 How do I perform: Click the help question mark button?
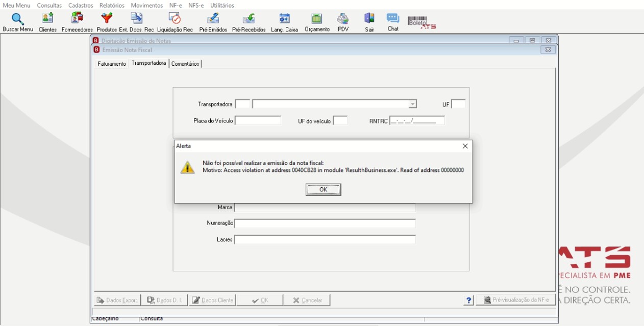[469, 300]
